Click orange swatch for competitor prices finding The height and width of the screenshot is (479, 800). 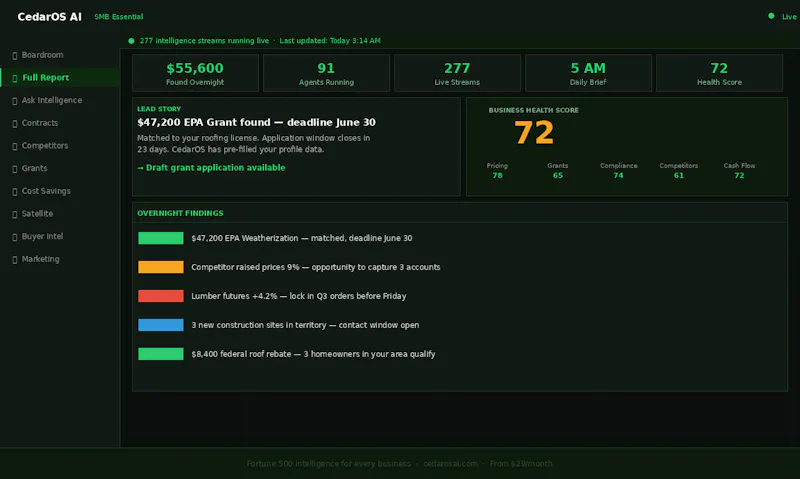point(161,267)
